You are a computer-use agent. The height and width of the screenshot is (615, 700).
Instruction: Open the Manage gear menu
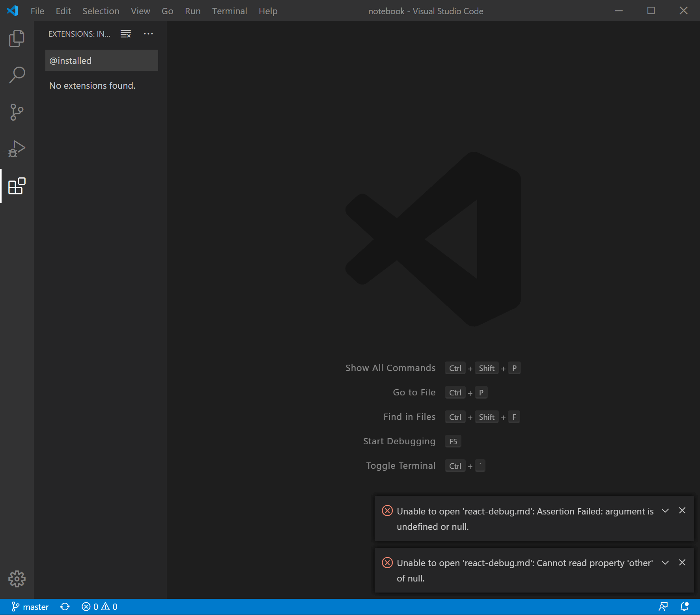(17, 579)
